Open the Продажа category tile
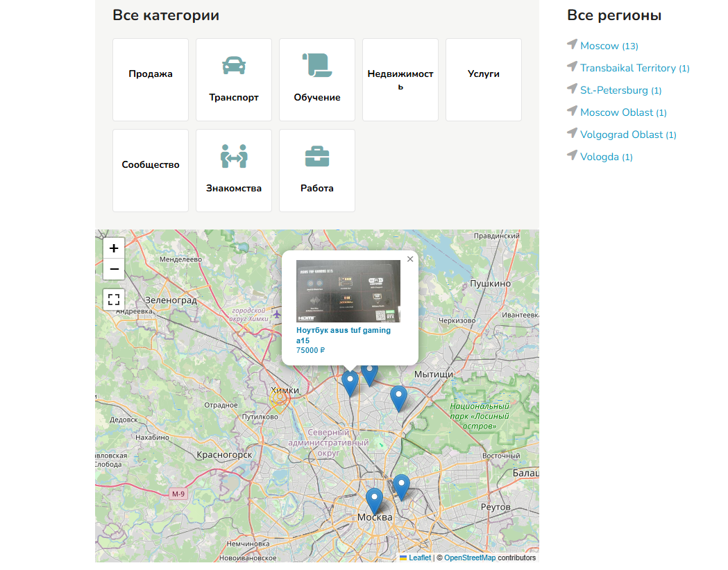Viewport: 728px width, 570px height. click(151, 74)
